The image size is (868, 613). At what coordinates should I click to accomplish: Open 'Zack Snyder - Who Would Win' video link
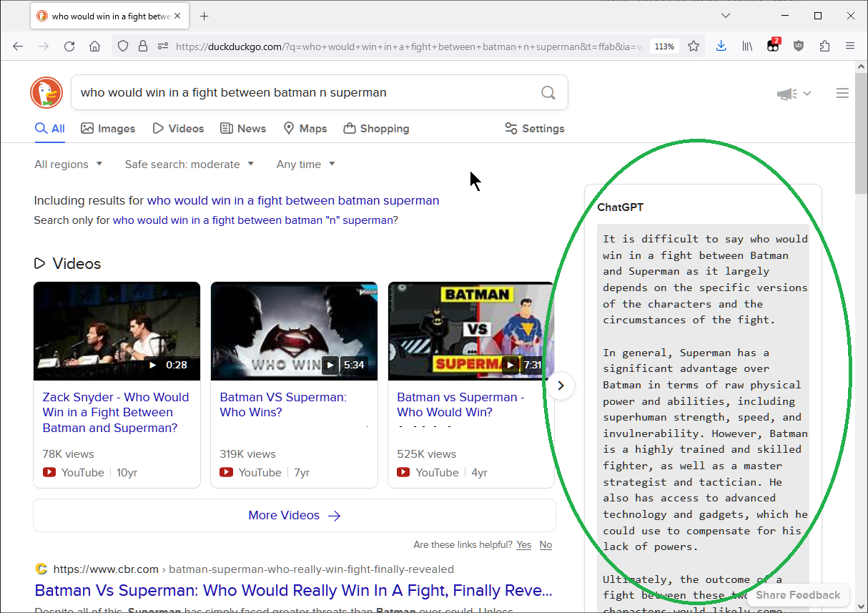(116, 413)
